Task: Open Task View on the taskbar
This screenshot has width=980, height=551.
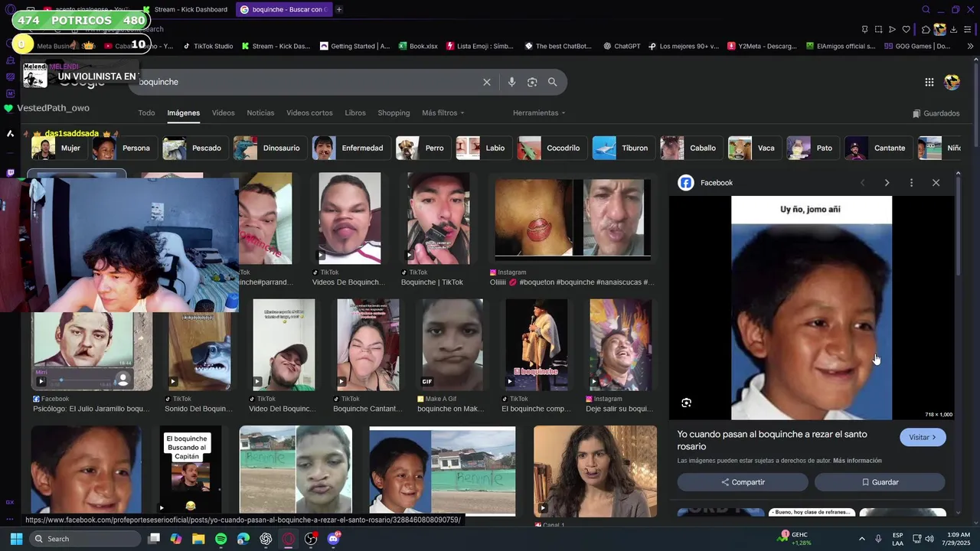Action: click(154, 539)
